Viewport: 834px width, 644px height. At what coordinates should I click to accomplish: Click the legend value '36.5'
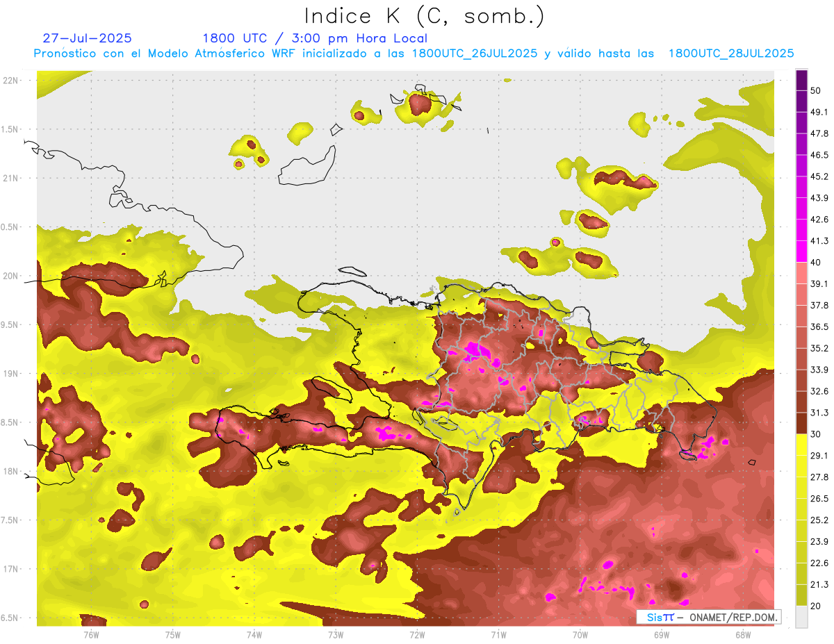(x=819, y=327)
